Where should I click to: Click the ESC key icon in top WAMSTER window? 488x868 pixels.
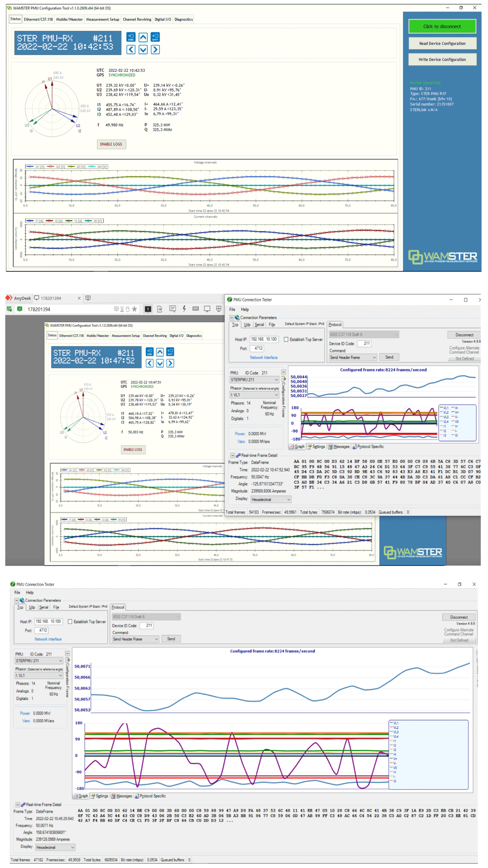(131, 37)
